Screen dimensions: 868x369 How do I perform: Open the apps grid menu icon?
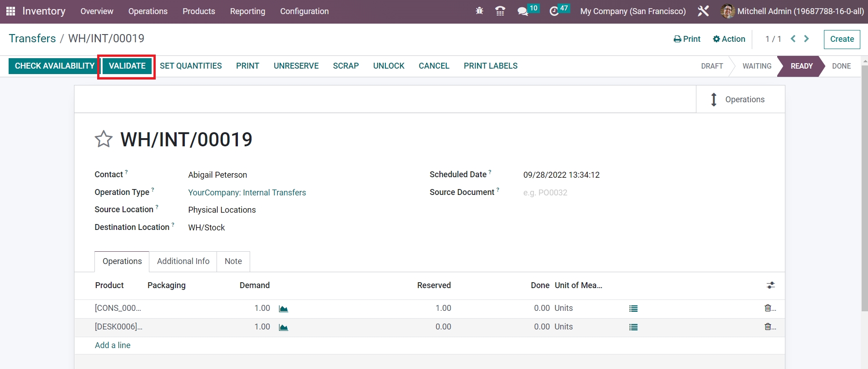(10, 11)
